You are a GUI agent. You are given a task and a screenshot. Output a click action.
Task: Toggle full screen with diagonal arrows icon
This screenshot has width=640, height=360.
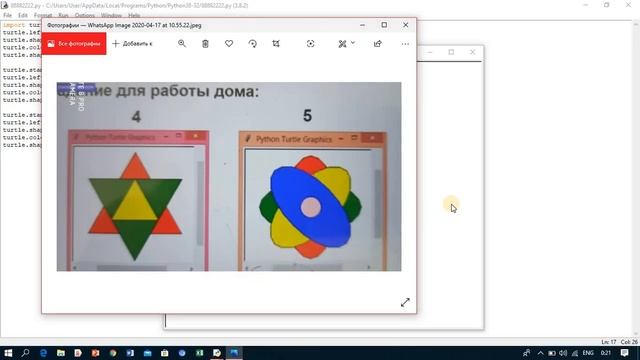click(405, 302)
